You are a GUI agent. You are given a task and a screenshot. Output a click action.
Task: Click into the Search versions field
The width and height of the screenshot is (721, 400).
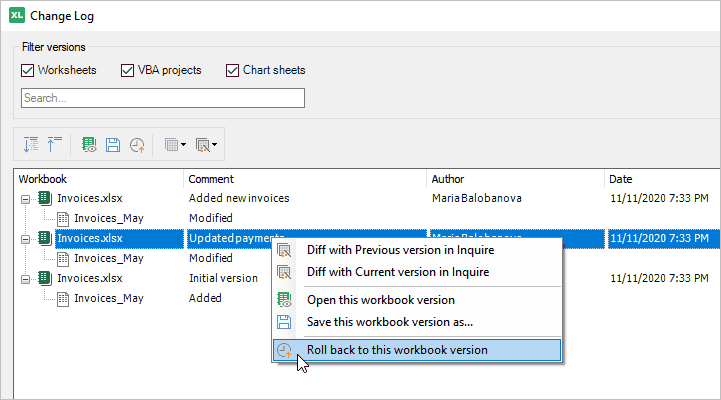163,98
